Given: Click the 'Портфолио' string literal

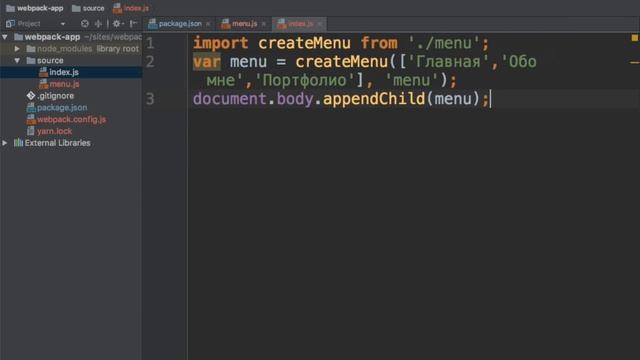Looking at the screenshot, I should tap(305, 80).
